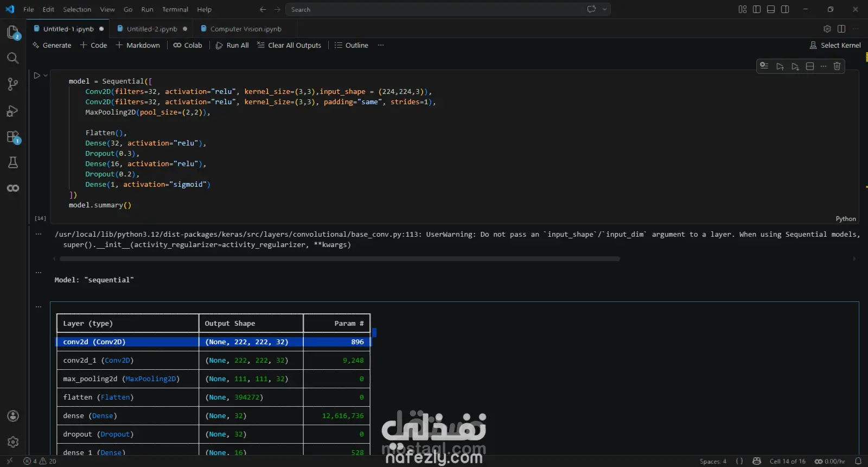Open the File menu
Image resolution: width=868 pixels, height=467 pixels.
[x=29, y=9]
